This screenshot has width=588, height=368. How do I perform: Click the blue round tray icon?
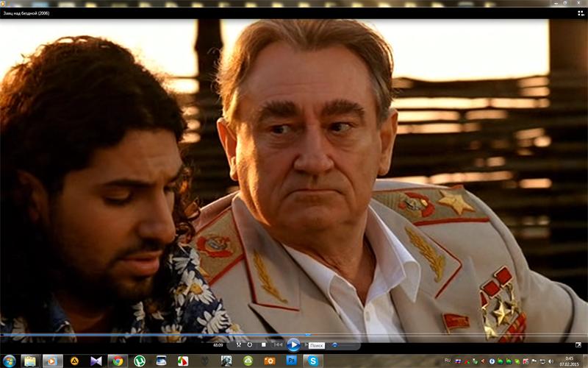(492, 361)
